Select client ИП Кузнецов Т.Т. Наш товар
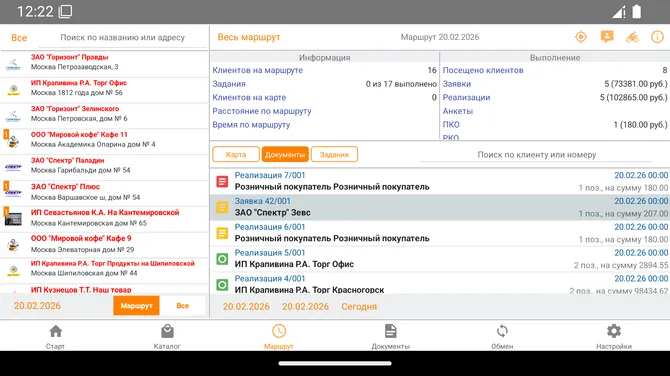The image size is (670, 376). (x=105, y=289)
